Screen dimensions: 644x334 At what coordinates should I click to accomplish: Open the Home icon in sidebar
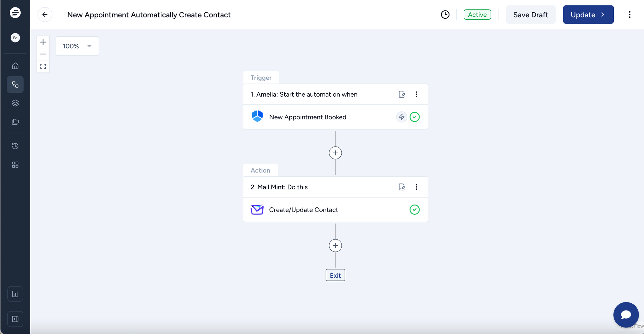(15, 66)
